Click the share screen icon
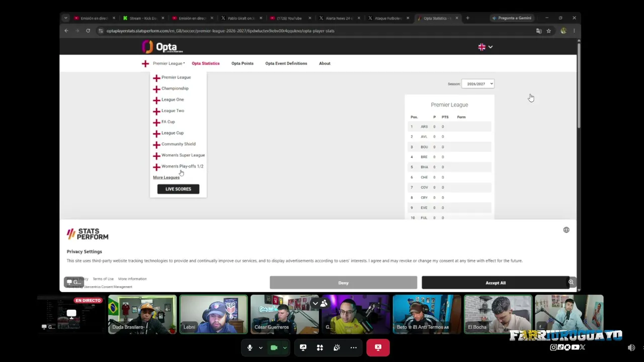This screenshot has width=644, height=362. coord(303,347)
